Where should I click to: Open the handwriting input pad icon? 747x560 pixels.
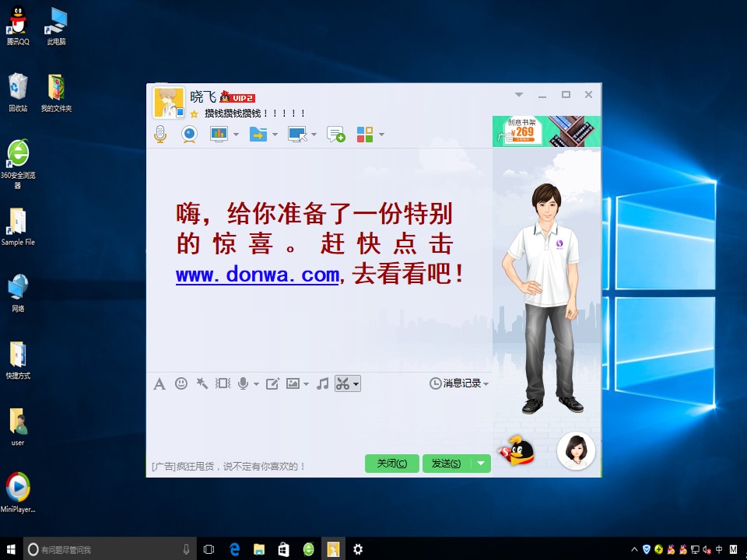pos(272,383)
